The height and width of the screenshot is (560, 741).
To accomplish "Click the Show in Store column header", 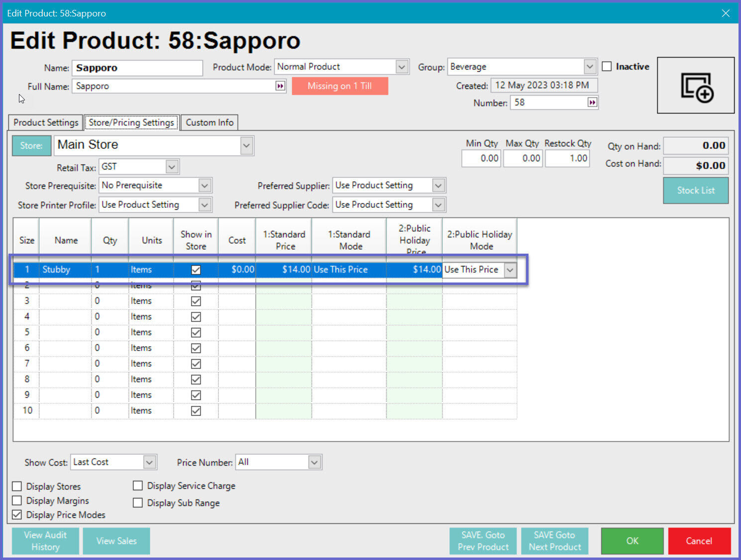I will click(x=196, y=240).
